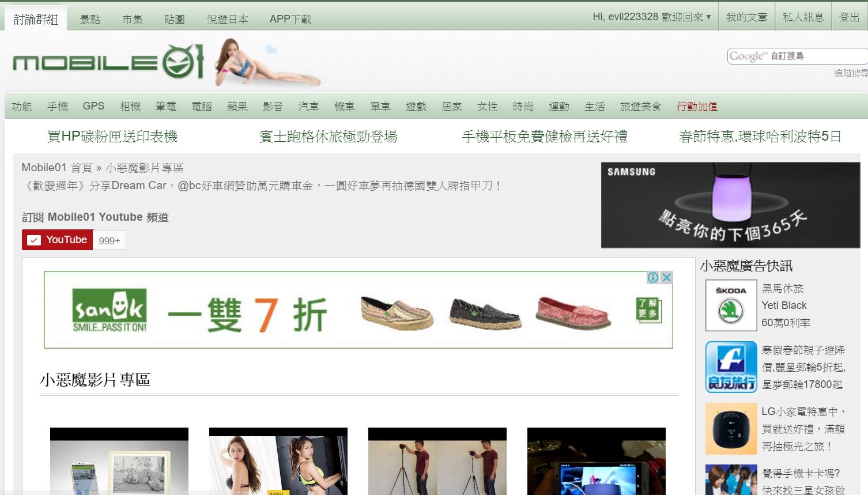Open the 女性 category menu
The width and height of the screenshot is (868, 495).
tap(488, 107)
